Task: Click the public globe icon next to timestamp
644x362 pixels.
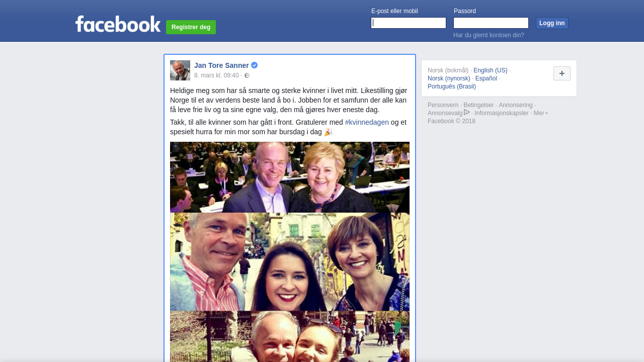Action: 247,75
